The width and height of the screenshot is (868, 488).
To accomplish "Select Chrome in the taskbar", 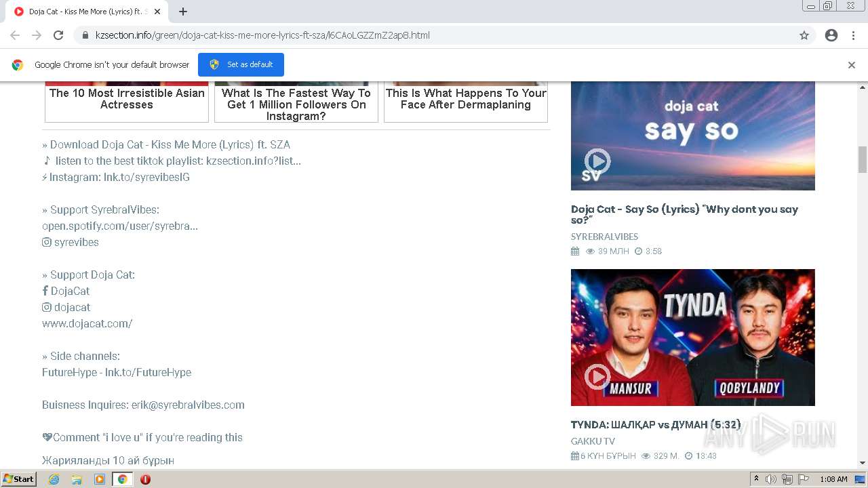I will click(x=123, y=479).
